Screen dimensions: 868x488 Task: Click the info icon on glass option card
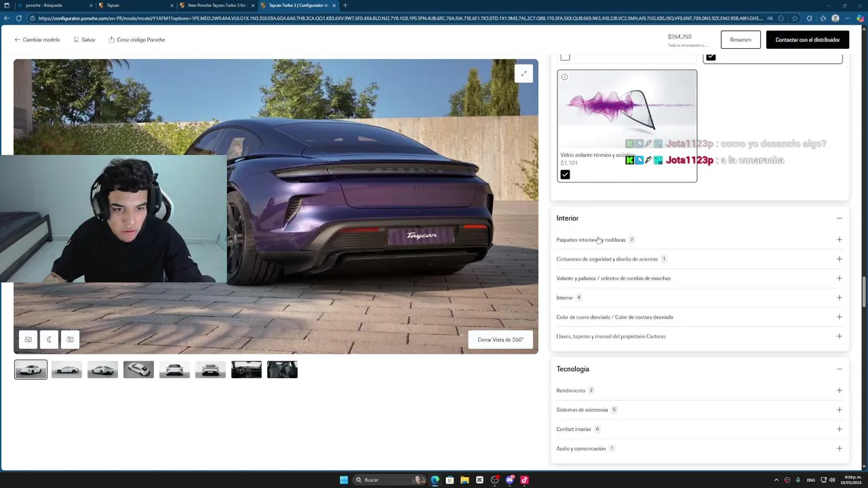tap(564, 77)
